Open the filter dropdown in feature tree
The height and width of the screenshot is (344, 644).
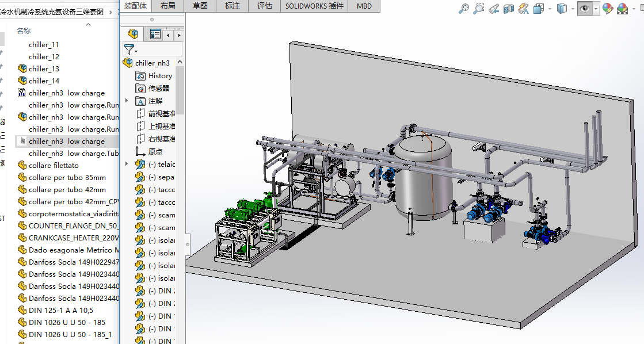[x=131, y=50]
